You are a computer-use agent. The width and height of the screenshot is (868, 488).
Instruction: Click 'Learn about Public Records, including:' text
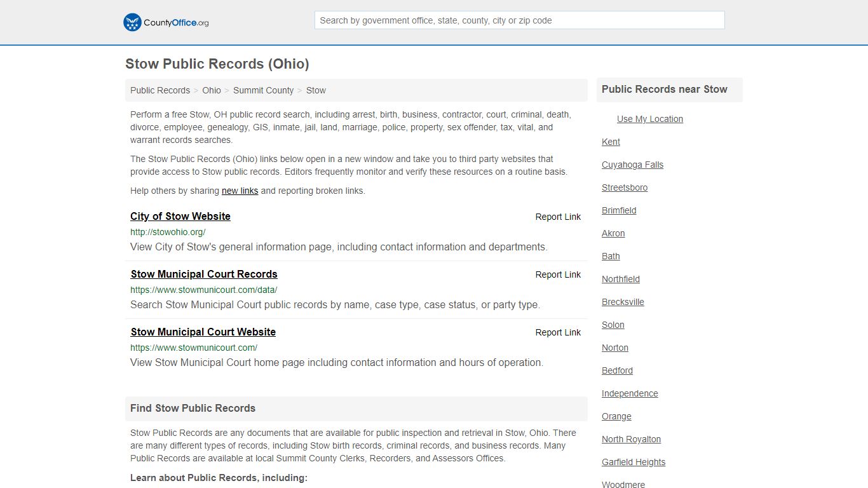point(219,478)
